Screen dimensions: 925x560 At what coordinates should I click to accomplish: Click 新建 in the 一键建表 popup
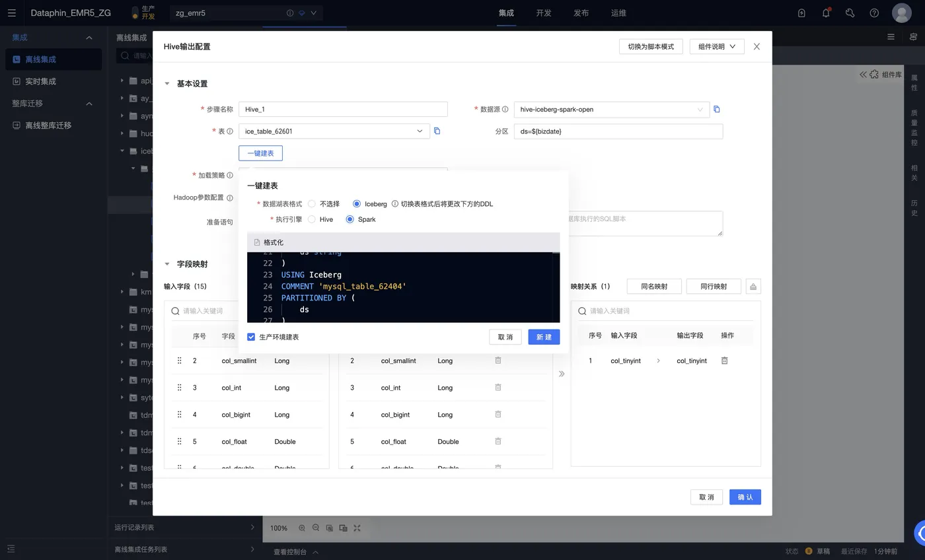pyautogui.click(x=544, y=337)
